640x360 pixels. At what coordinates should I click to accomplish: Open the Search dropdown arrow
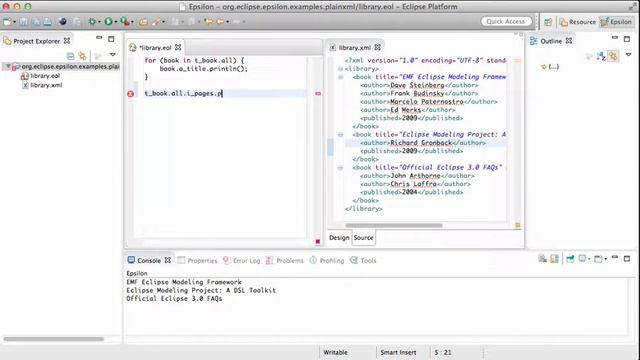pos(163,22)
